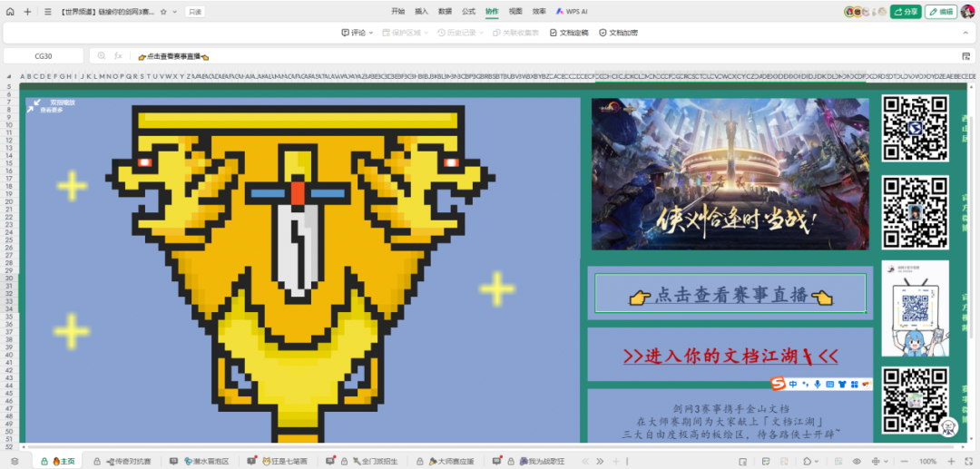Select the 协作 tab

tap(492, 11)
